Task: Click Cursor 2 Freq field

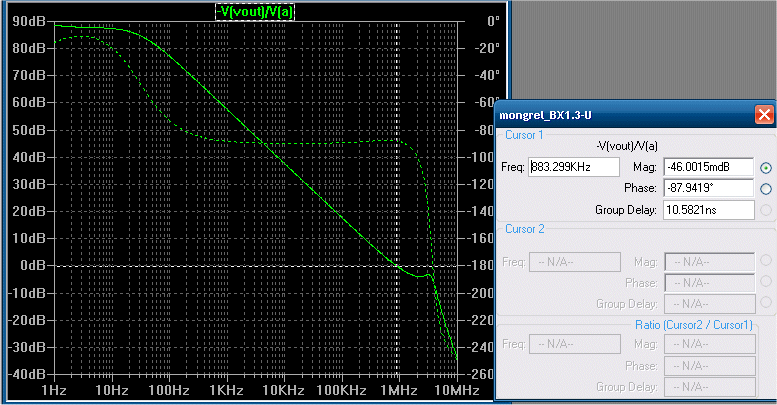Action: pyautogui.click(x=575, y=262)
